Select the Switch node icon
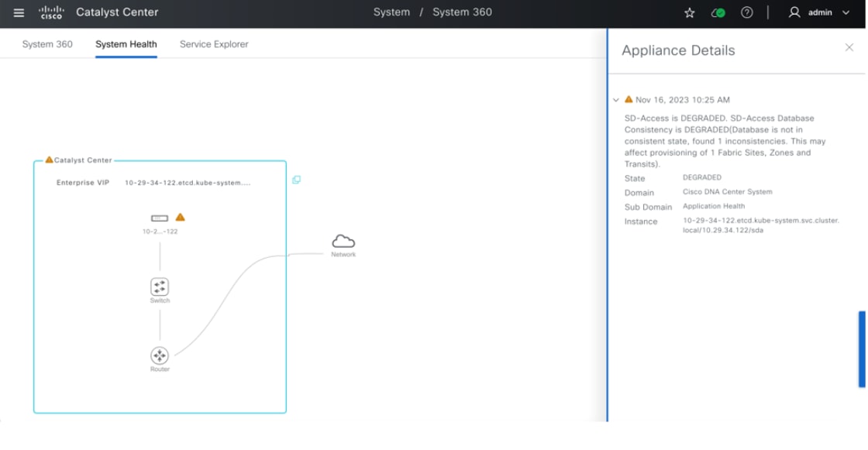 160,287
